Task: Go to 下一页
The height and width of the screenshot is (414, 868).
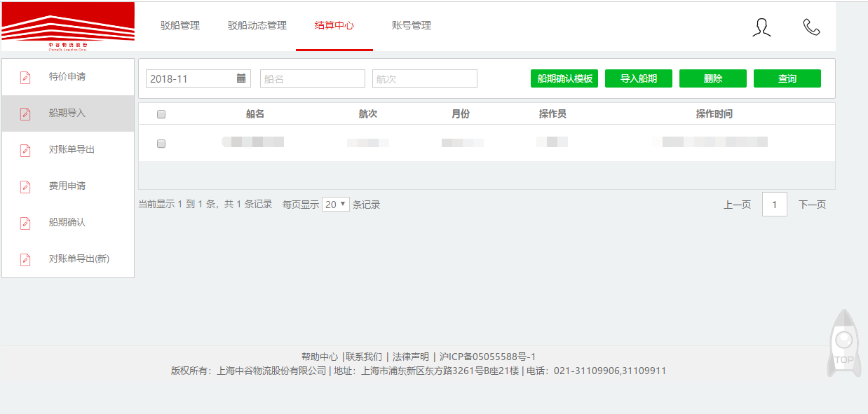Action: (812, 205)
